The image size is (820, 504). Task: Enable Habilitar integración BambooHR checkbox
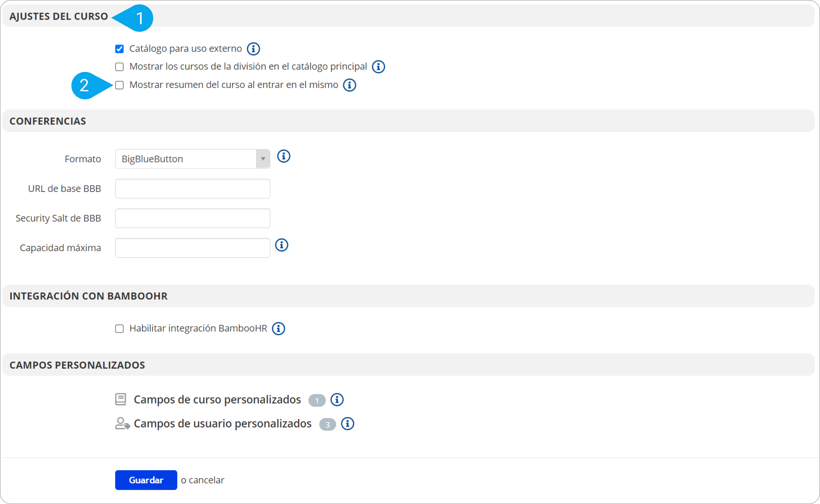119,328
